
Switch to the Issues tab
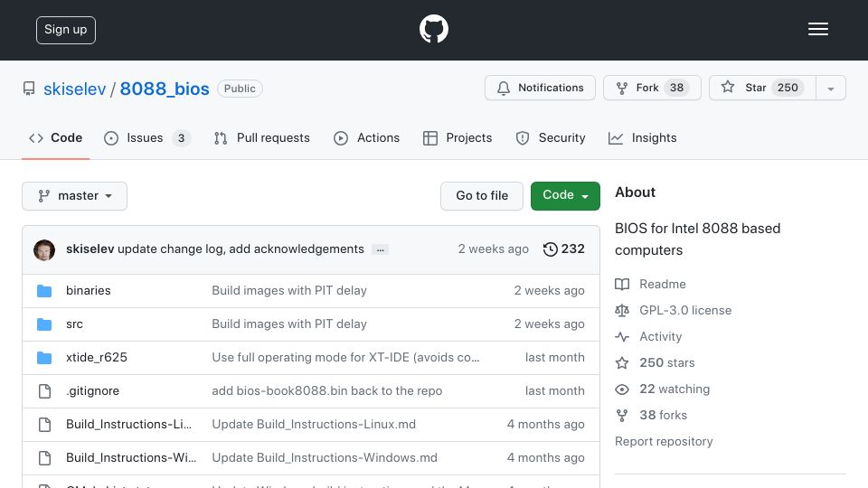click(x=147, y=137)
